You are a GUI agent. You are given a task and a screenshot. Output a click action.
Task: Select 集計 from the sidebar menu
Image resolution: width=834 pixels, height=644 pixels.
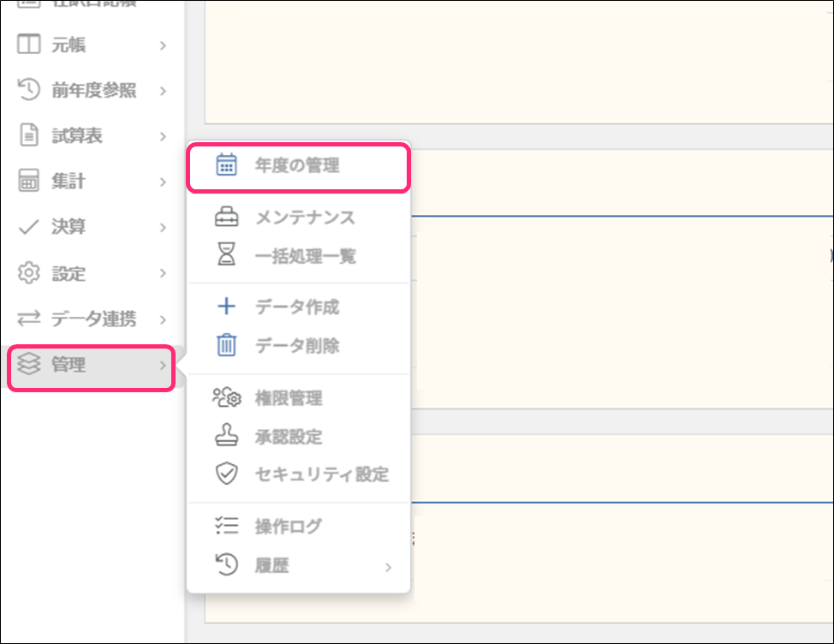click(x=69, y=182)
